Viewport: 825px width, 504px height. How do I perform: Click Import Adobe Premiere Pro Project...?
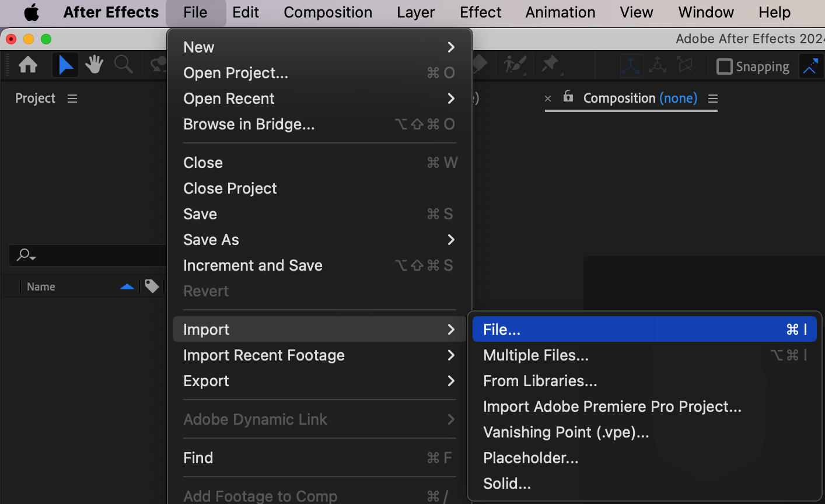pyautogui.click(x=612, y=407)
